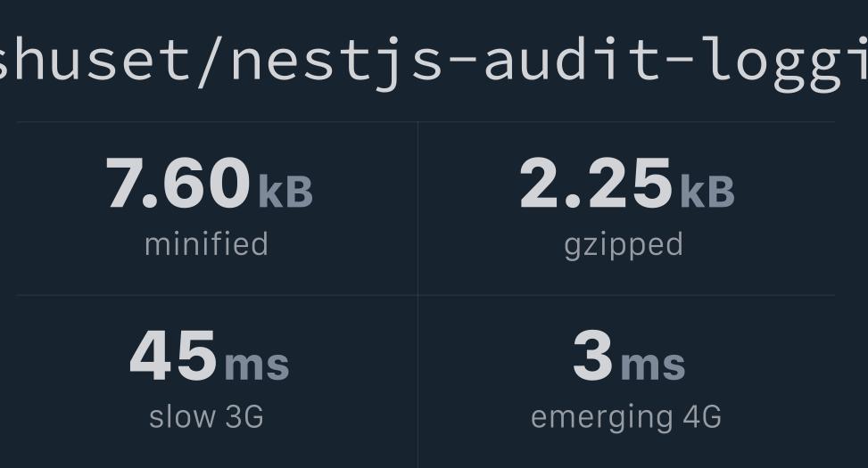
Task: Click the kB unit beside 2.25
Action: (707, 192)
